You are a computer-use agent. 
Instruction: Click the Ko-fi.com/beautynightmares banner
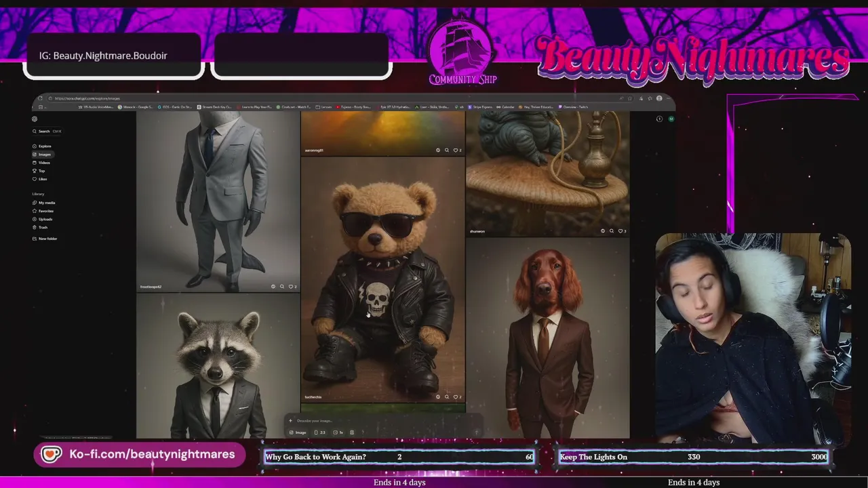coord(139,455)
